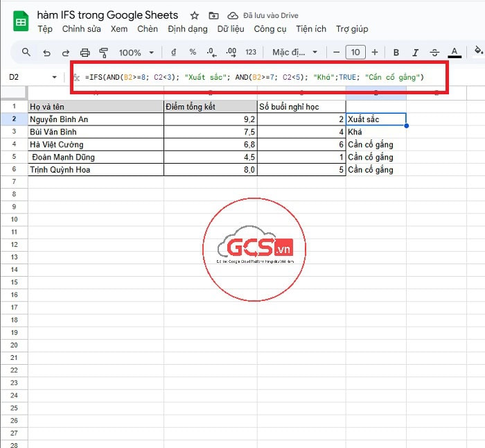The width and height of the screenshot is (485, 448).
Task: Click the print icon
Action: click(x=85, y=52)
